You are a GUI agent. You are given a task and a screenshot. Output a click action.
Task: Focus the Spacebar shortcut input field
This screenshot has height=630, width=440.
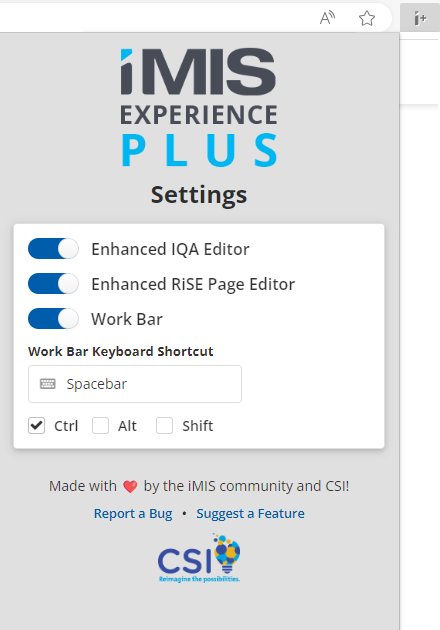135,384
